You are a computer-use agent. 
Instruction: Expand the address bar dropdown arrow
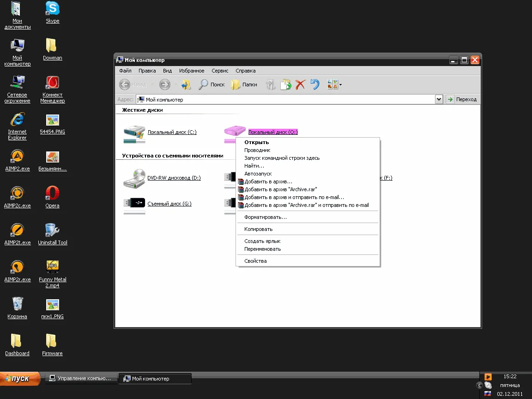pos(439,99)
